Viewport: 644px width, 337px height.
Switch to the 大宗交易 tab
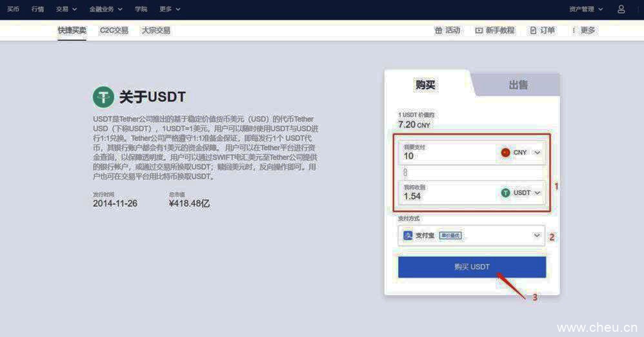click(x=156, y=30)
